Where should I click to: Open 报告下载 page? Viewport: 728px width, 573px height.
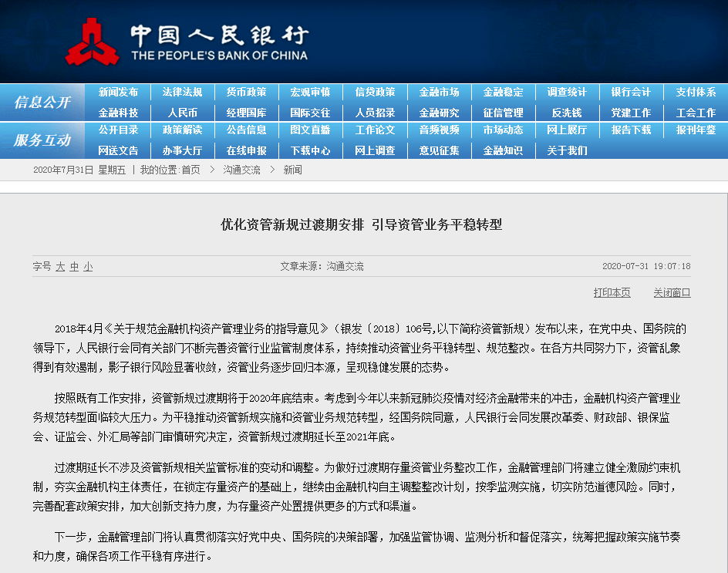631,130
